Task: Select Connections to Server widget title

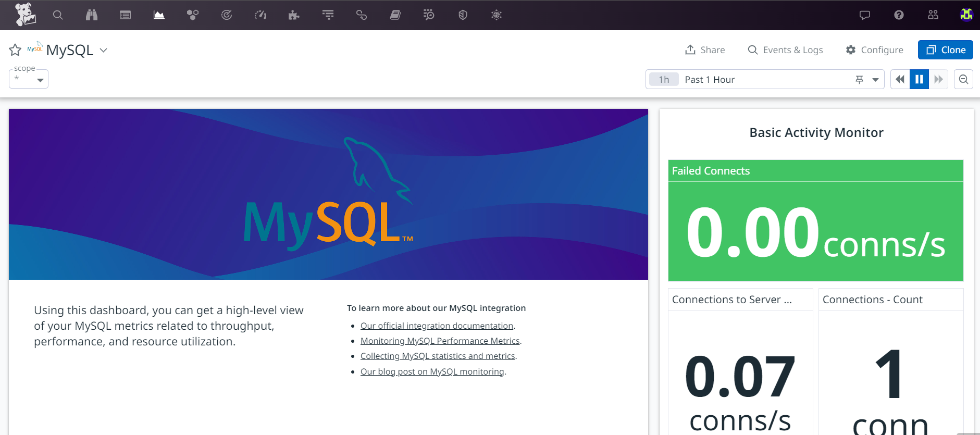Action: [731, 300]
